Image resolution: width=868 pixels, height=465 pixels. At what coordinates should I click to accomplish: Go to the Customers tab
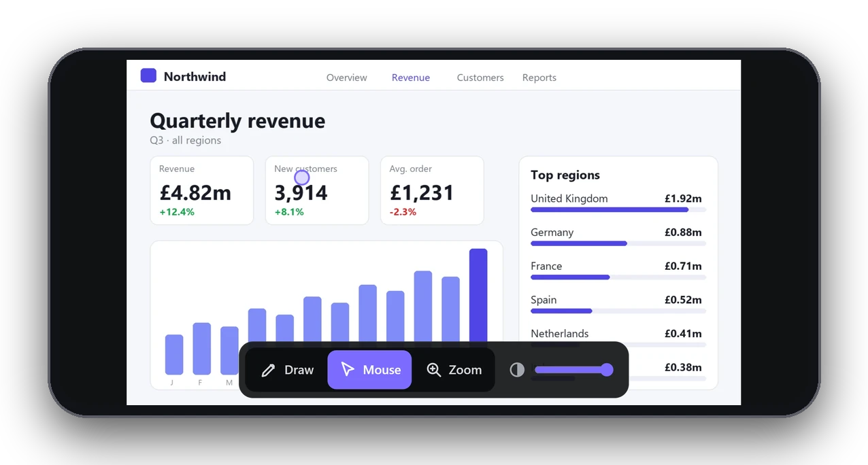click(480, 77)
